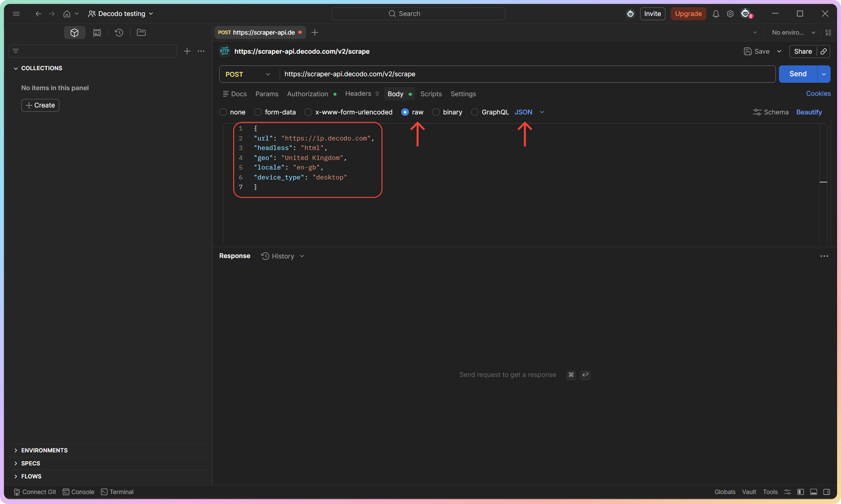Click the request URL input field
Screen dimensions: 841x504
[527, 74]
